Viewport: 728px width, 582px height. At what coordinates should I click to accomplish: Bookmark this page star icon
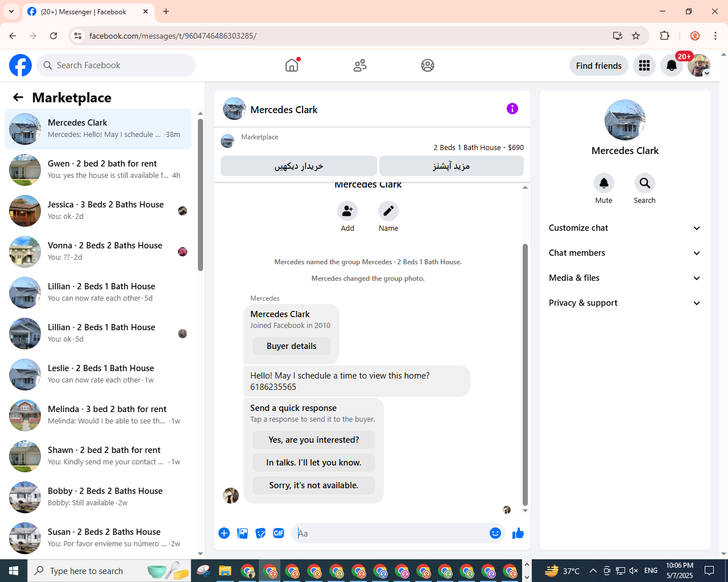click(x=636, y=36)
